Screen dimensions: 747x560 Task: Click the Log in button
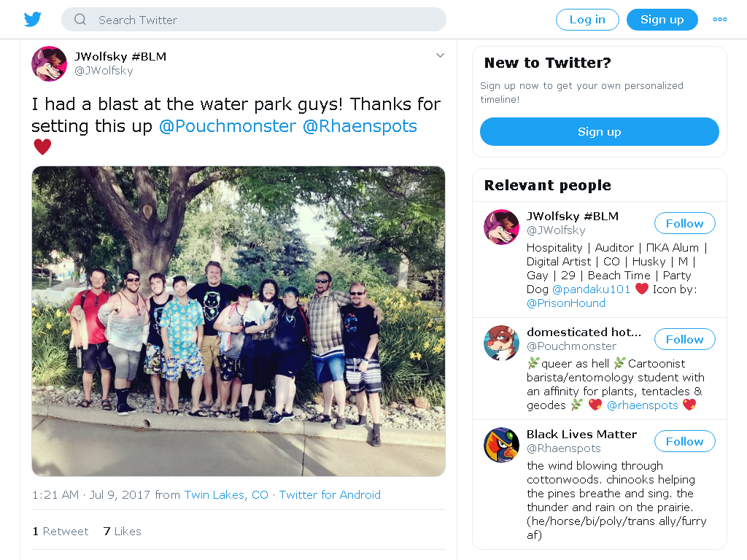[x=587, y=20]
